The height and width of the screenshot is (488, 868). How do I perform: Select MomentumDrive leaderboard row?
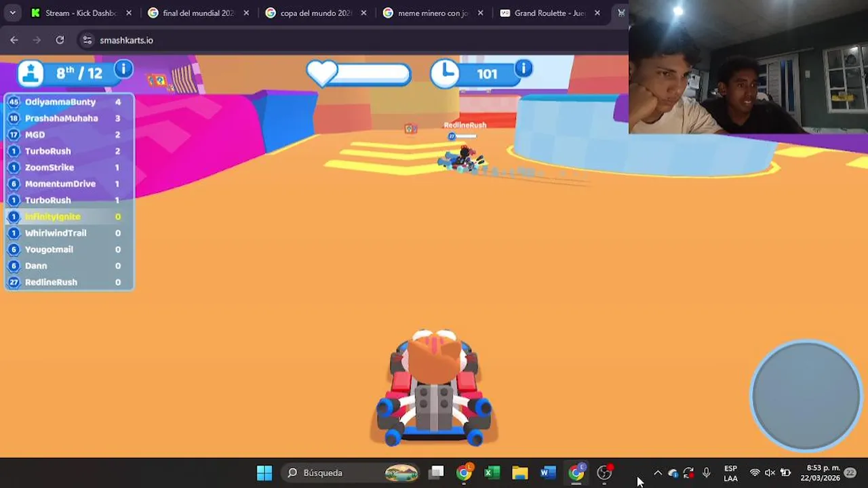tap(69, 184)
